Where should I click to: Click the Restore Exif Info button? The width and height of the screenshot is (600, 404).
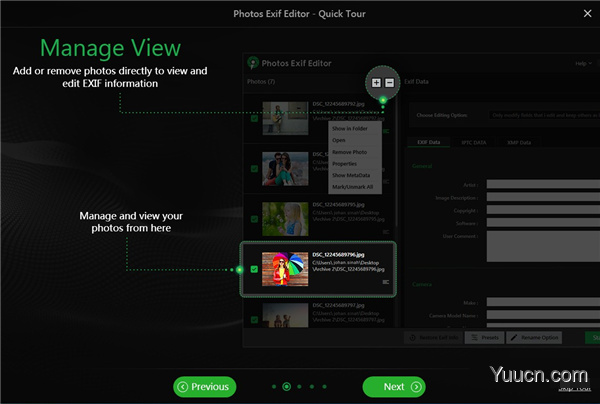[x=434, y=338]
